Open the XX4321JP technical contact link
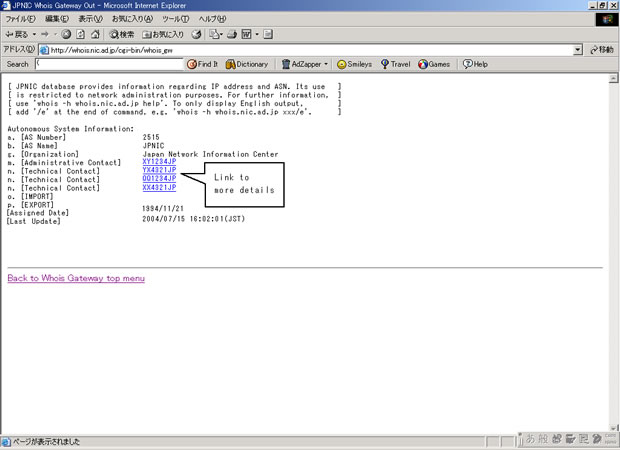Screen dimensions: 620x450 pos(159,187)
